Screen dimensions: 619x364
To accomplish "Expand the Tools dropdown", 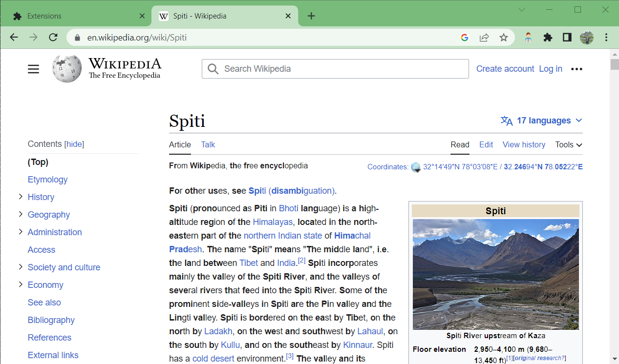I will click(x=569, y=144).
